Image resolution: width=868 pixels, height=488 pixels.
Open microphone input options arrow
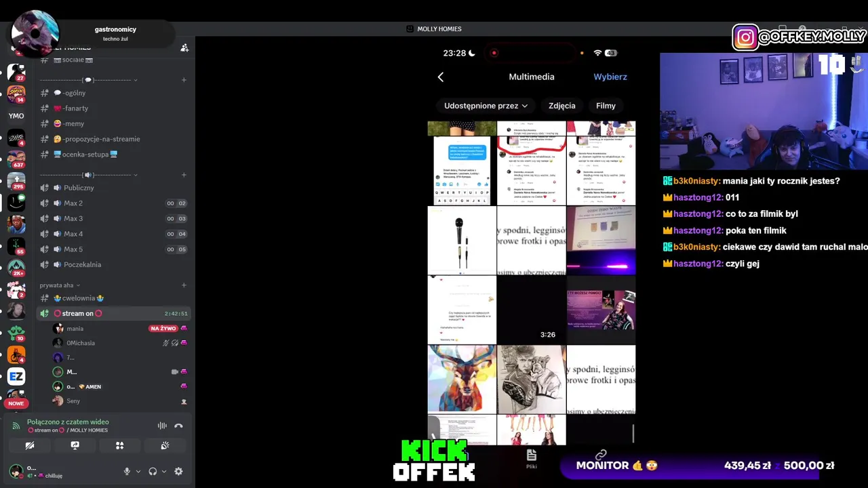138,471
